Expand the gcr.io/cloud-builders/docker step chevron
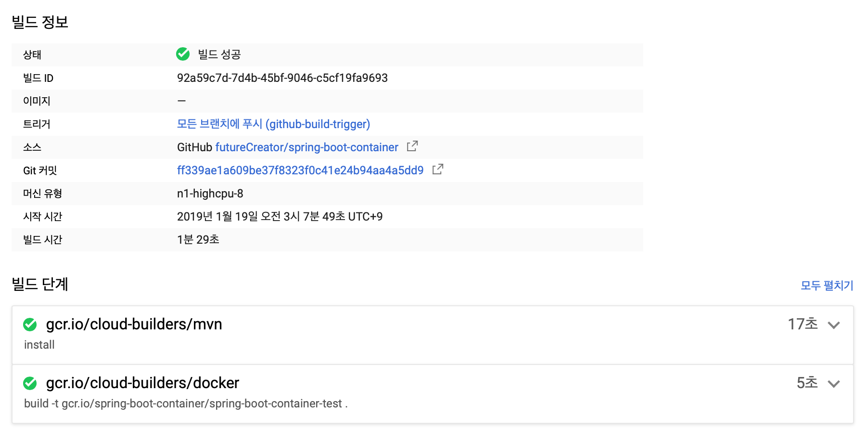The width and height of the screenshot is (868, 444). [833, 384]
